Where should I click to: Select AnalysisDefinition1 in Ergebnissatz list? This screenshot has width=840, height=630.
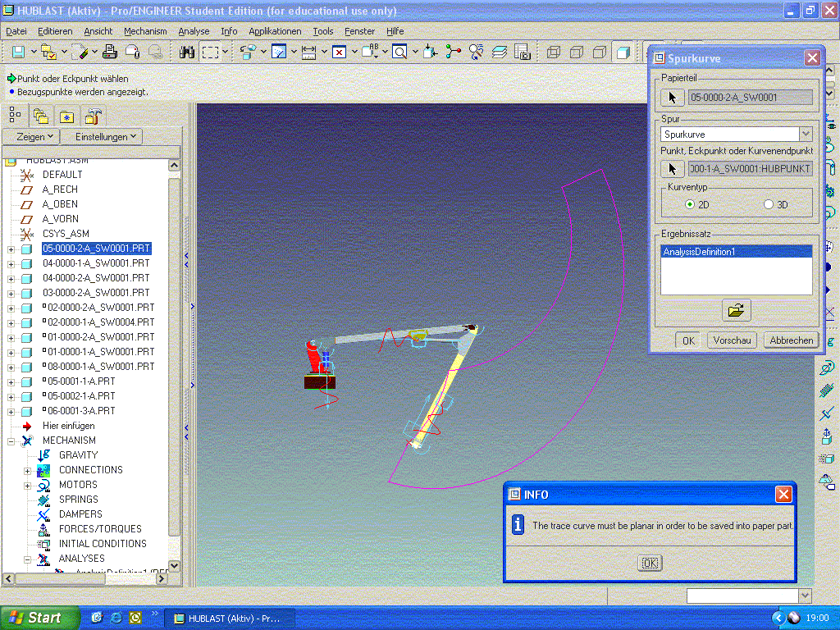(736, 252)
